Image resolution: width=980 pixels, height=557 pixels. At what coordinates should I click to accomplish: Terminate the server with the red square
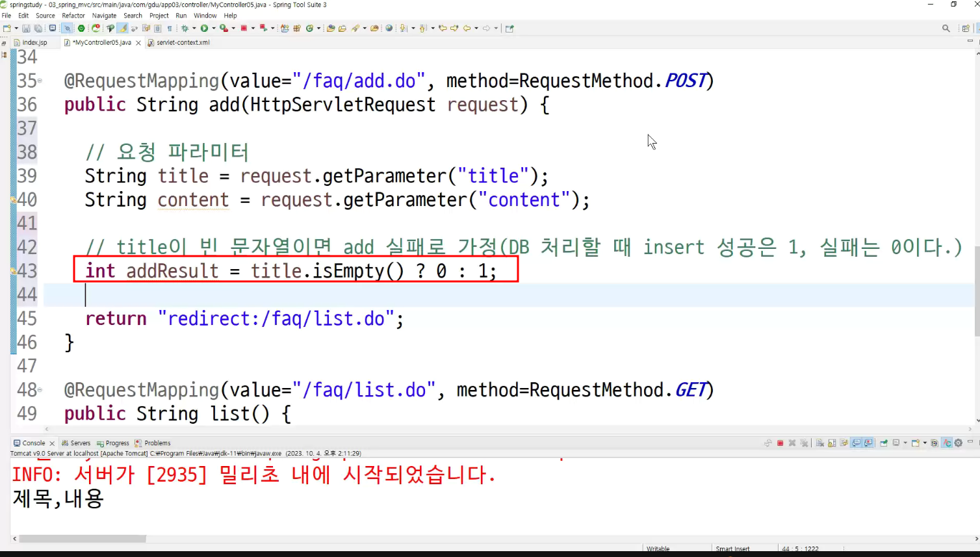780,443
